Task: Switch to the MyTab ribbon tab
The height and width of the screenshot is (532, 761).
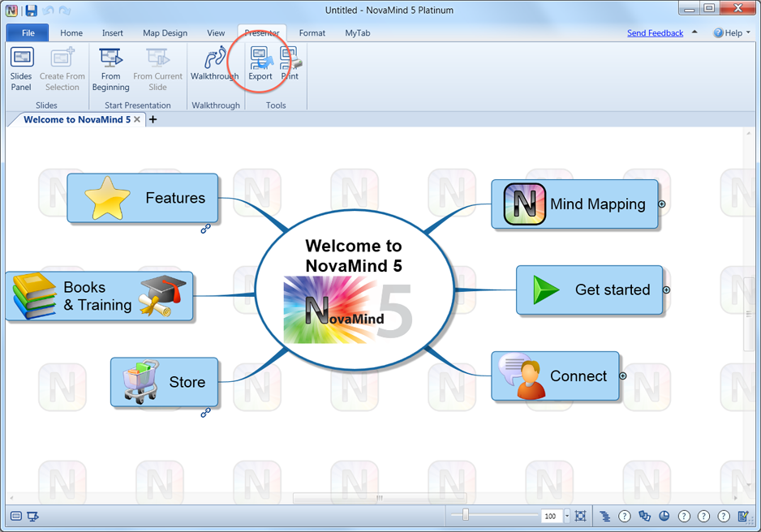Action: click(x=358, y=33)
